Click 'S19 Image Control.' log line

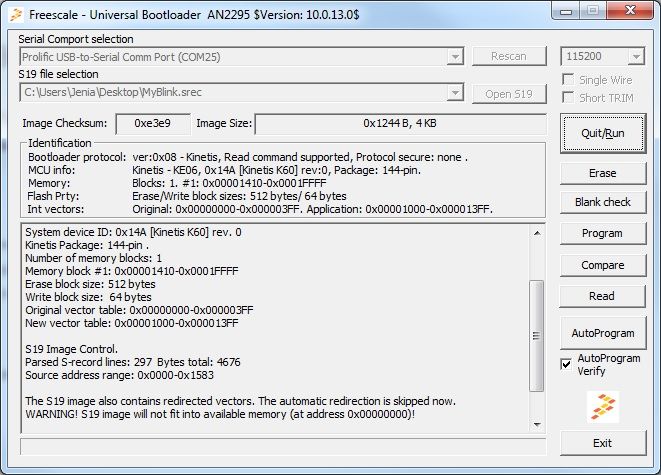coord(72,349)
